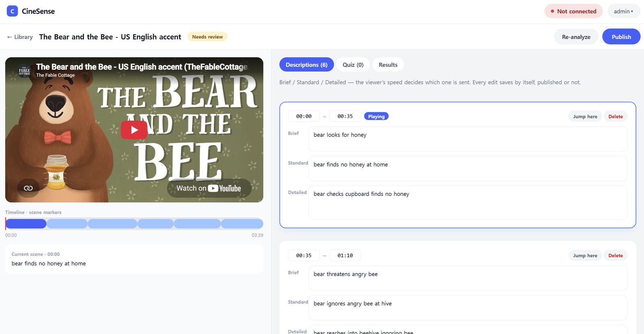644x334 pixels.
Task: Click the Re-analyze button
Action: 576,37
